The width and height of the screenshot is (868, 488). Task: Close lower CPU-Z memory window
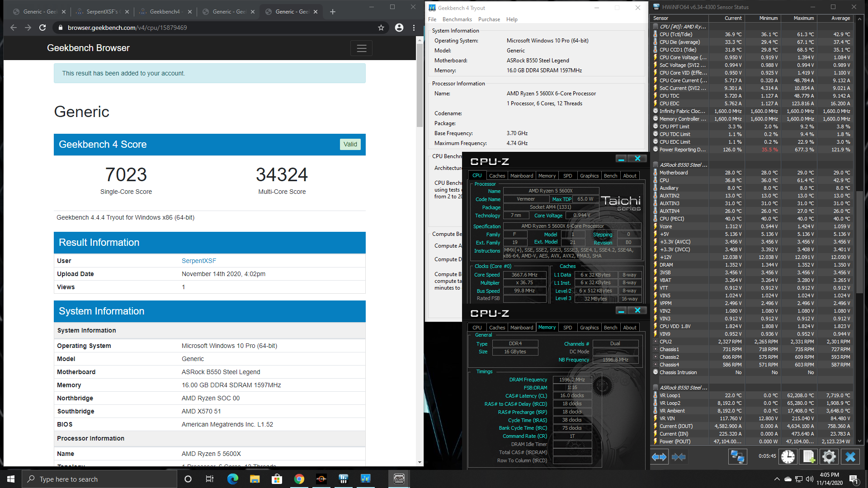point(637,310)
